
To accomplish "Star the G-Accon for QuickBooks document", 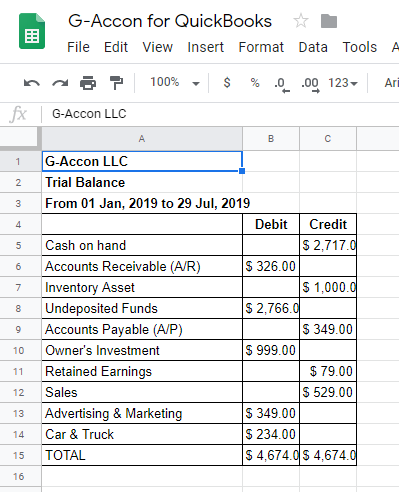I will (301, 21).
